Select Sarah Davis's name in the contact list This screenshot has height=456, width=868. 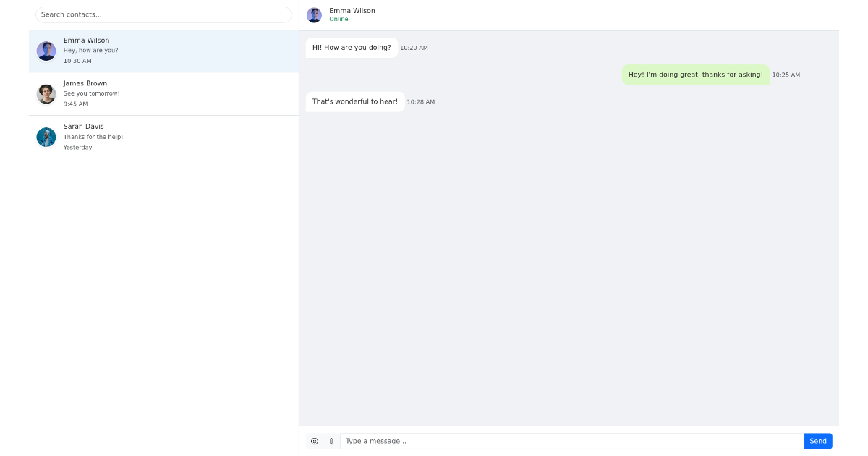click(83, 127)
